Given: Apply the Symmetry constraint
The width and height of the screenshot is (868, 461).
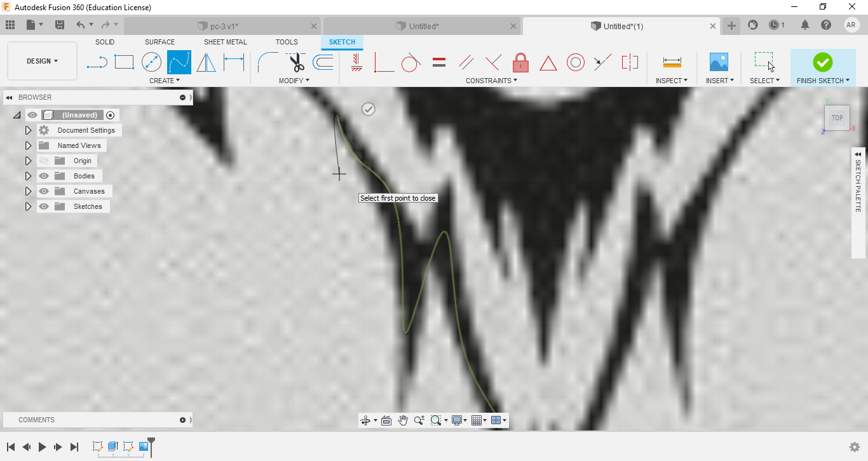Looking at the screenshot, I should (630, 62).
